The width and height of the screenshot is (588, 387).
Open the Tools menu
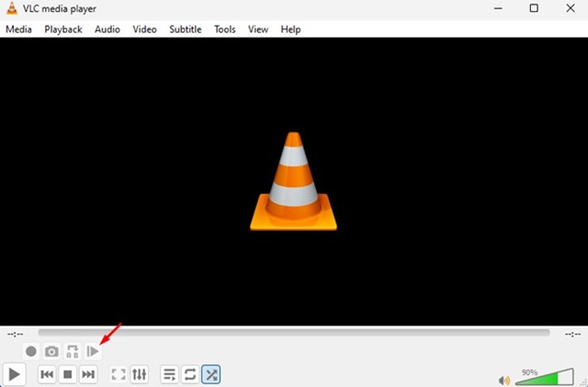tap(224, 29)
